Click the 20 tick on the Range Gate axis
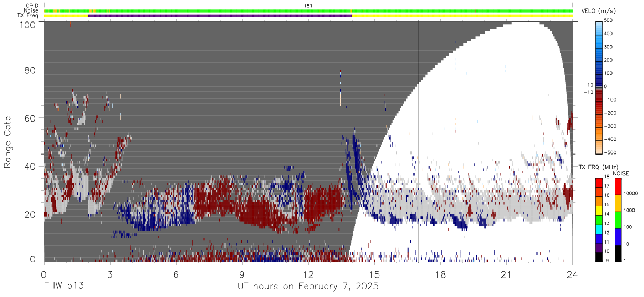 (29, 214)
